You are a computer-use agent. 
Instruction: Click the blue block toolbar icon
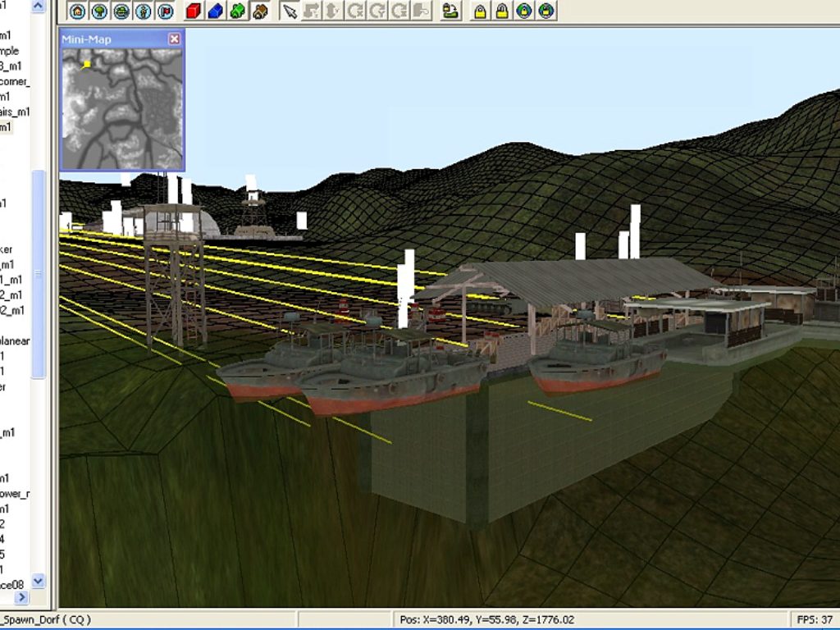click(216, 11)
